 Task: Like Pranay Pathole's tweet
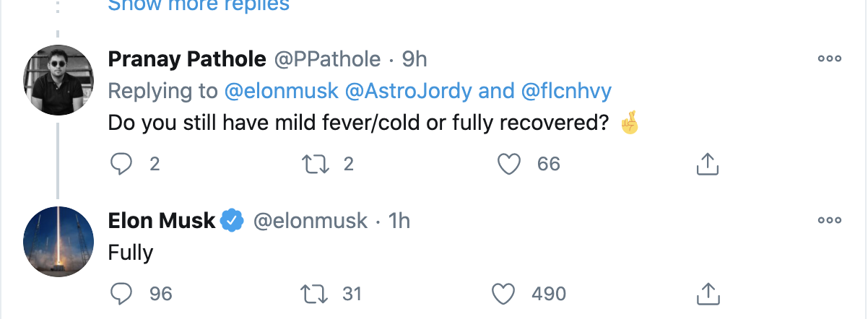[510, 165]
